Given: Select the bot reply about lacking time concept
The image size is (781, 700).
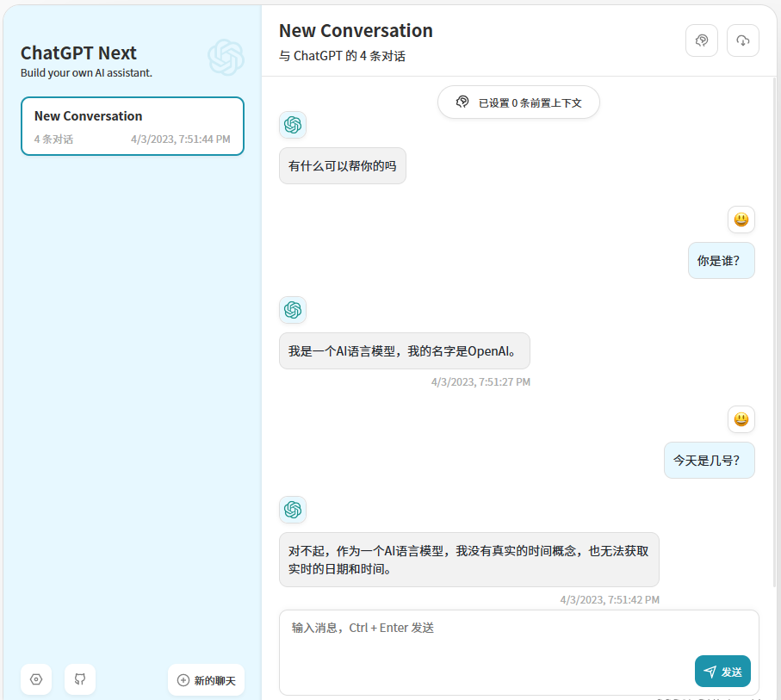Looking at the screenshot, I should point(468,558).
